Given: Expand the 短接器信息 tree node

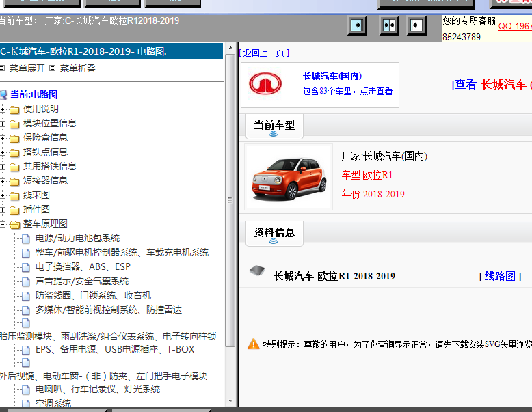Looking at the screenshot, I should pos(2,182).
